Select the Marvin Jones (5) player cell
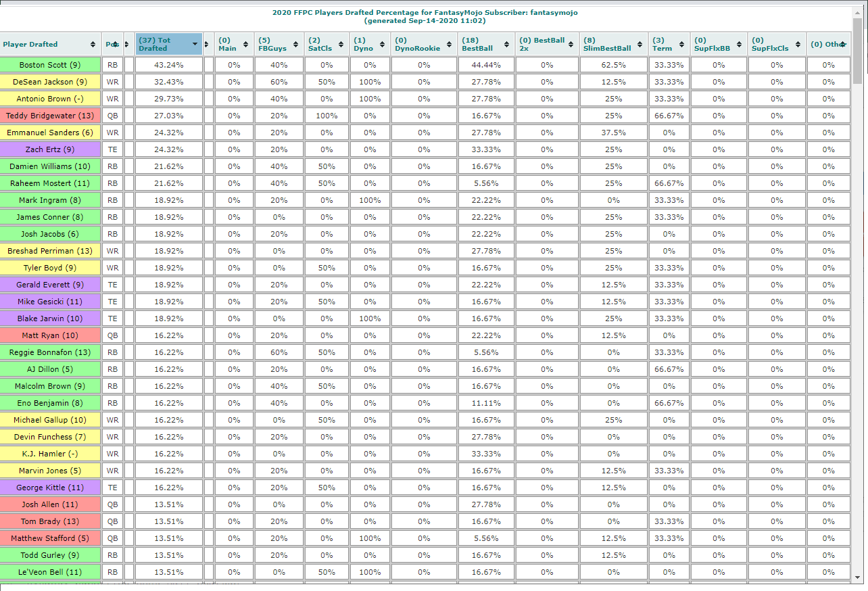 pos(50,471)
